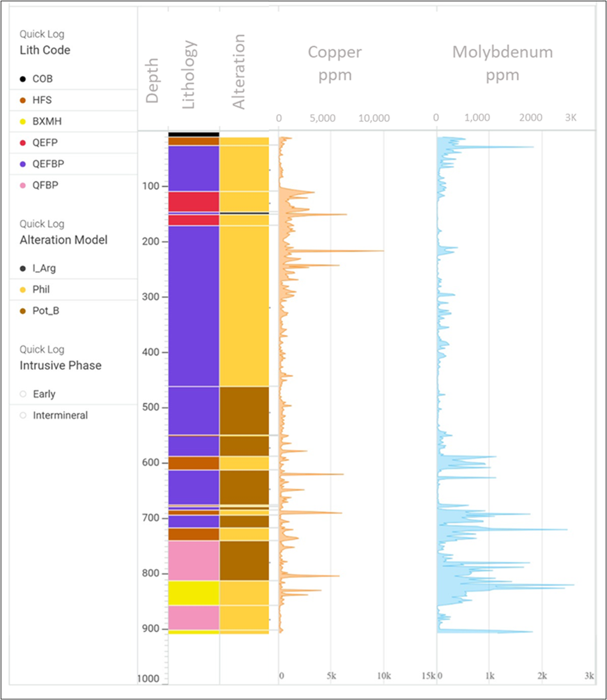Click the black COB legend dot
The height and width of the screenshot is (700, 607).
(24, 79)
